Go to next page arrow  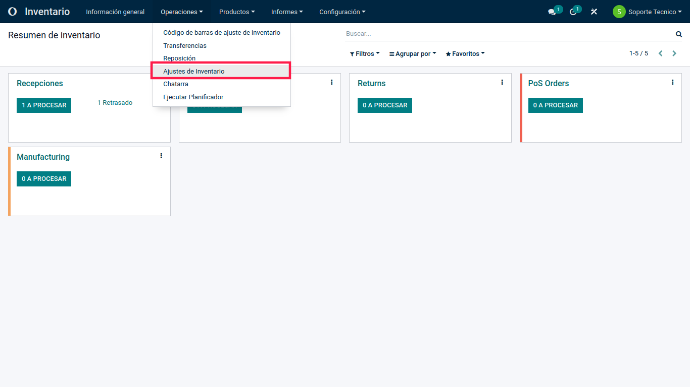(x=674, y=53)
